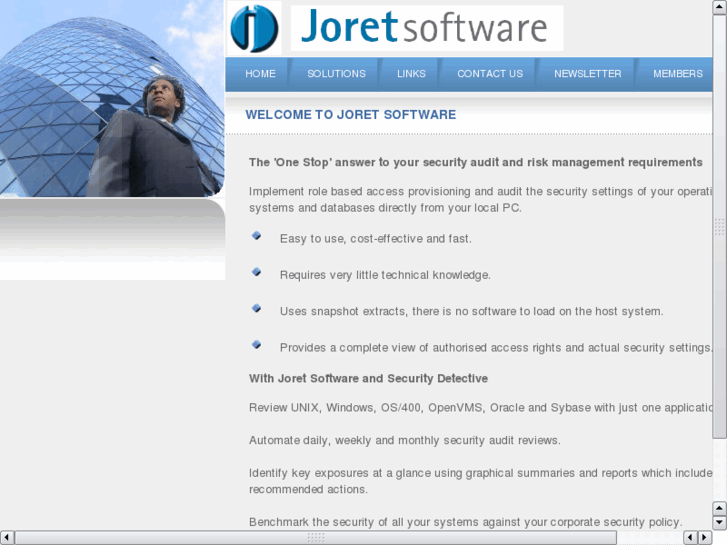Click the scroll up arrow at bottom of vertical scrollbar

point(719,509)
